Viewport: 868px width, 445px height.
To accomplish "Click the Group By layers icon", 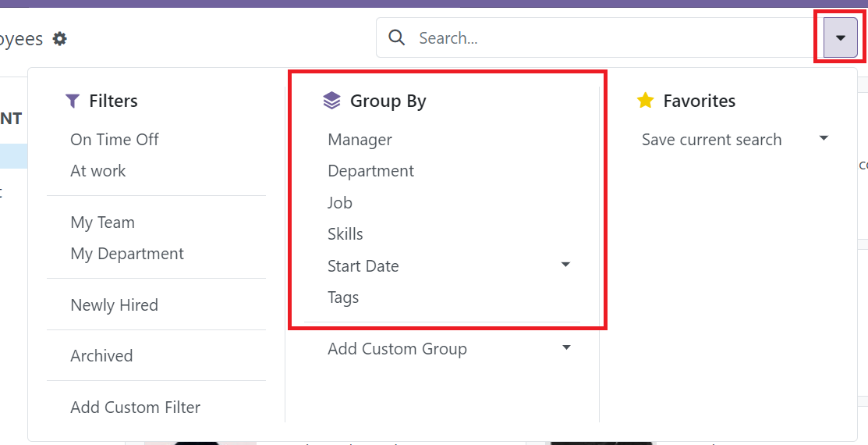I will 332,101.
